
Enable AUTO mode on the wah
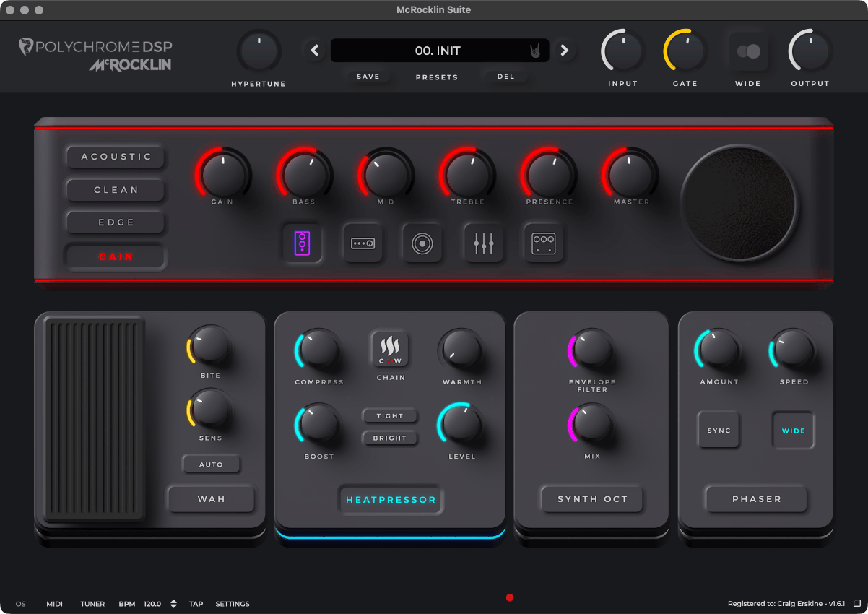pos(211,464)
